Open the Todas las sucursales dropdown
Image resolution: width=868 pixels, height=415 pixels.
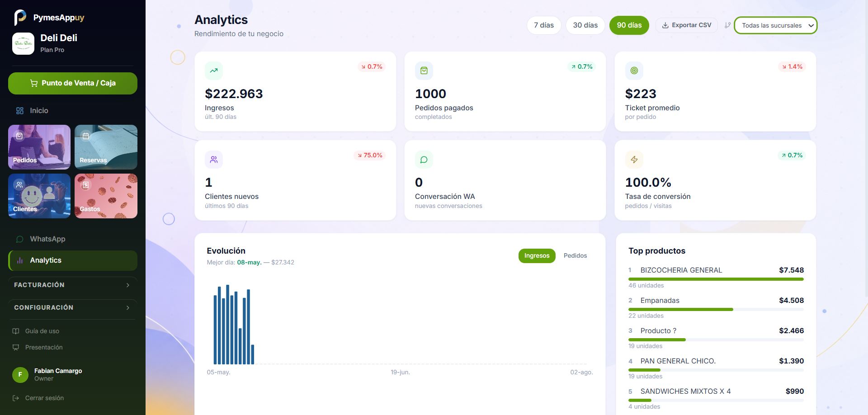tap(776, 25)
